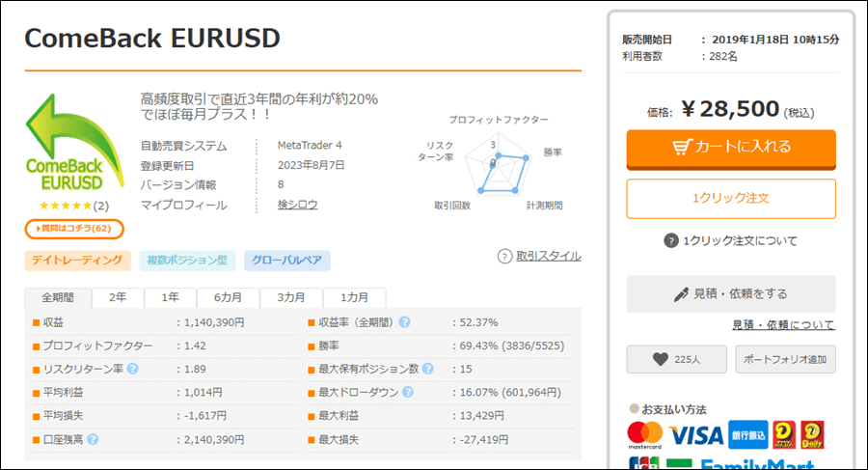
Task: Click the 利用者数 282名 text
Action: (680, 56)
